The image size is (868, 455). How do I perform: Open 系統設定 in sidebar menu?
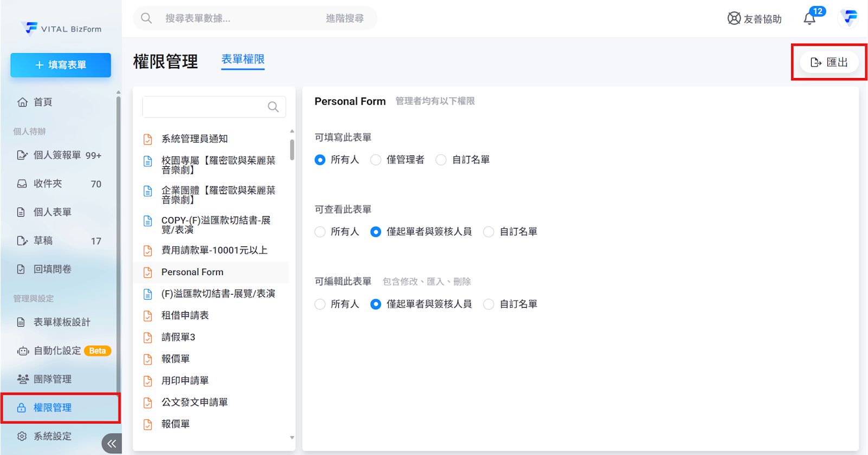(52, 436)
